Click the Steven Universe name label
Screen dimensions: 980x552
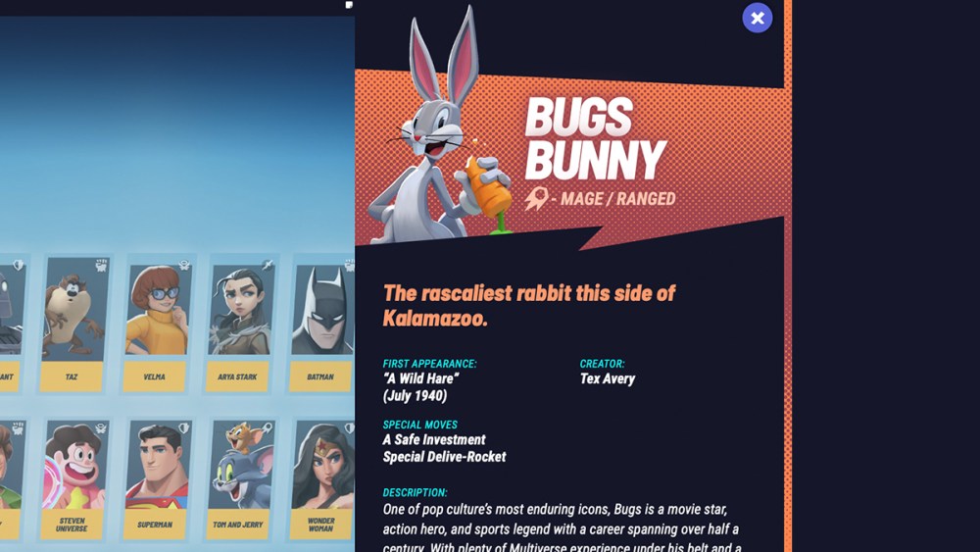coord(72,525)
